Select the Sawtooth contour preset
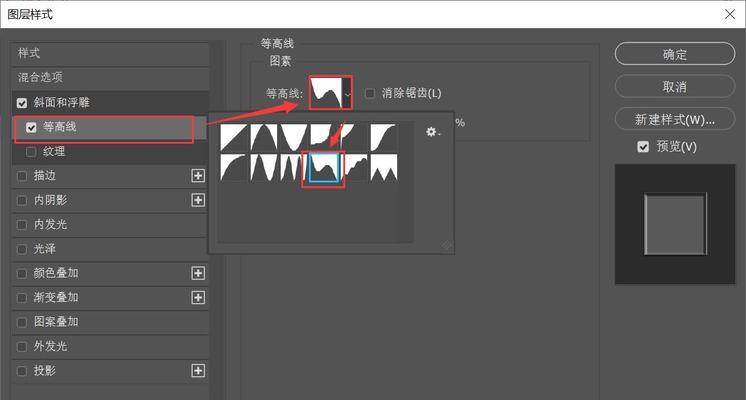 click(384, 167)
